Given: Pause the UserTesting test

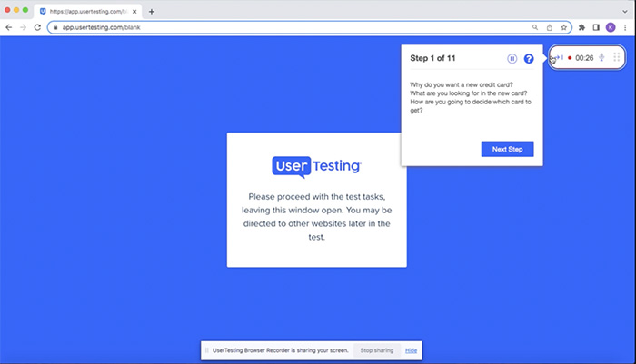Looking at the screenshot, I should point(512,59).
